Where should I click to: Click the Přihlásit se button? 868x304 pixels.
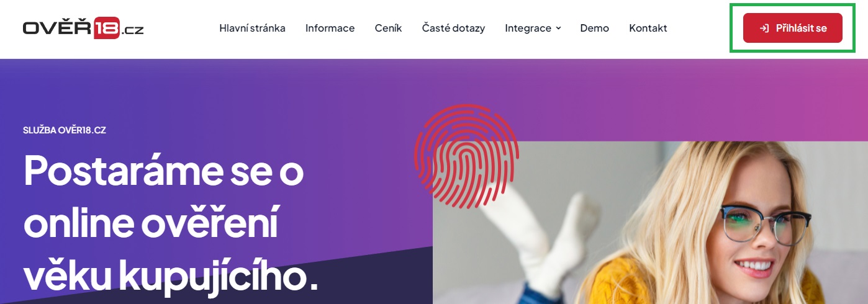[x=793, y=28]
